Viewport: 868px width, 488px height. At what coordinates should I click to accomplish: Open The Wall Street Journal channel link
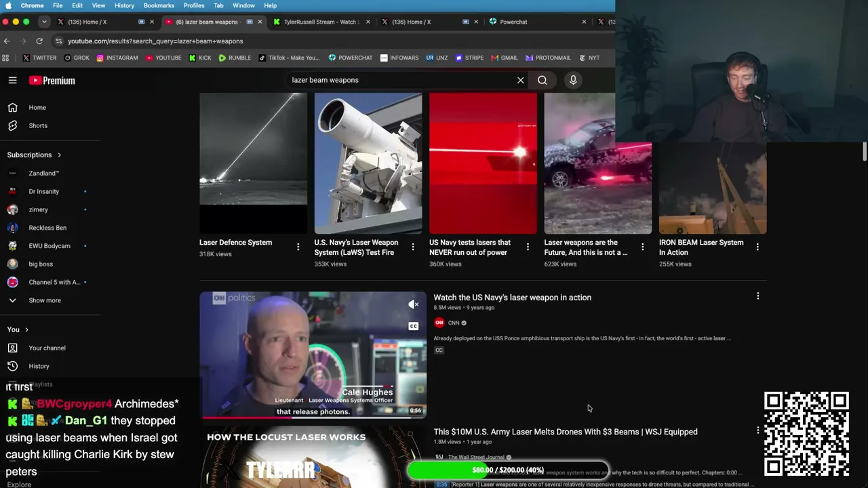click(x=476, y=457)
